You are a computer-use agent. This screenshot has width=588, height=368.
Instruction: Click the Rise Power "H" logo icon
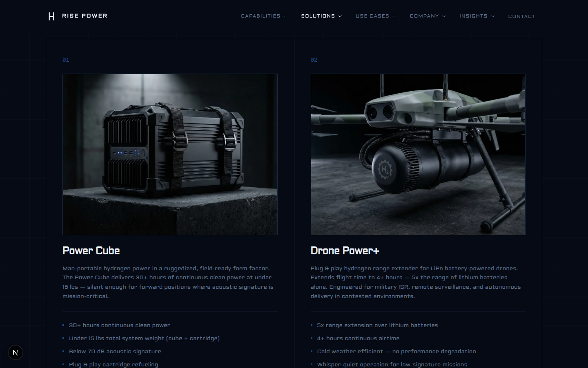(51, 16)
